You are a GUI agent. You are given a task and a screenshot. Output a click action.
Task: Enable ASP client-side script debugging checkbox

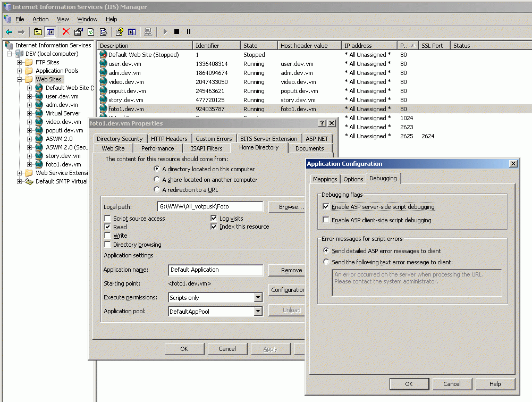(326, 220)
